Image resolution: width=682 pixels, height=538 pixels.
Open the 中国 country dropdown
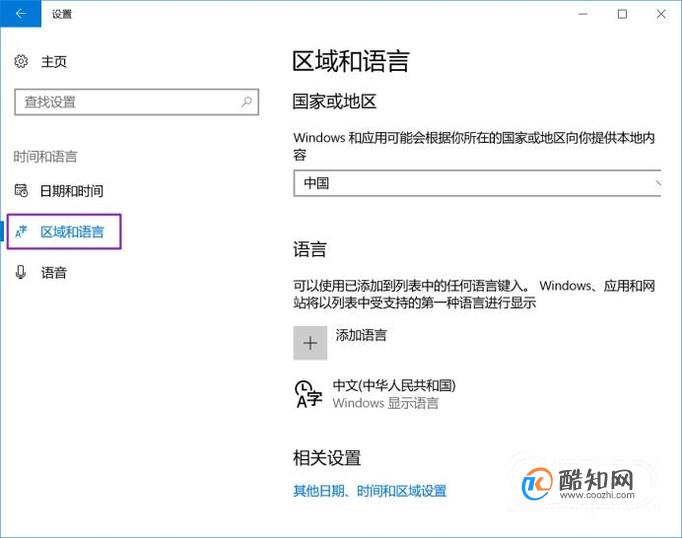[x=477, y=183]
